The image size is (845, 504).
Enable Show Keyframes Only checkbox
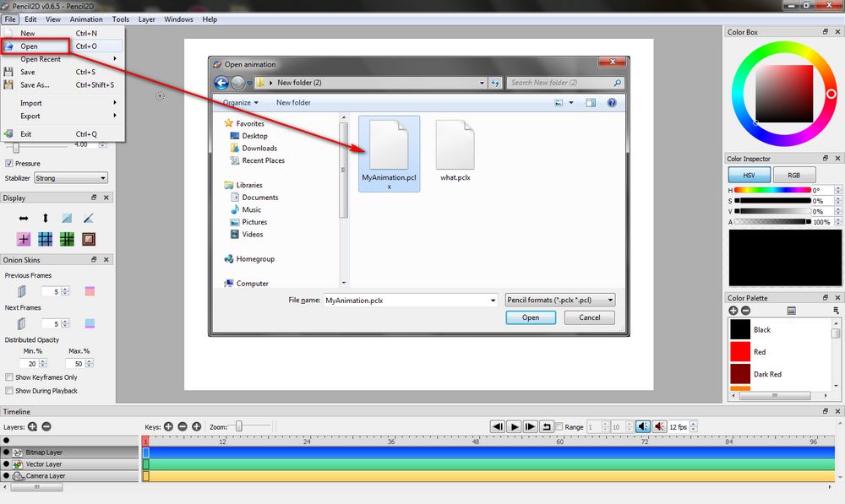pos(8,377)
